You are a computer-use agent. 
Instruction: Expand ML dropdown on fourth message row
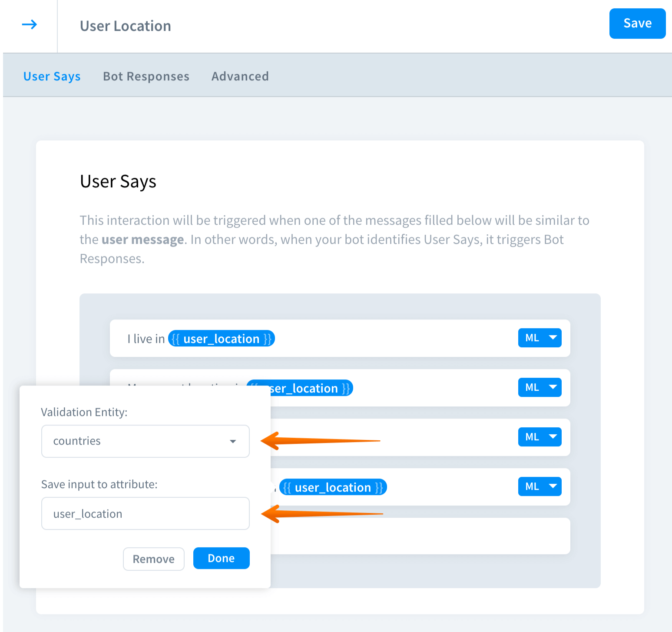[x=540, y=487]
